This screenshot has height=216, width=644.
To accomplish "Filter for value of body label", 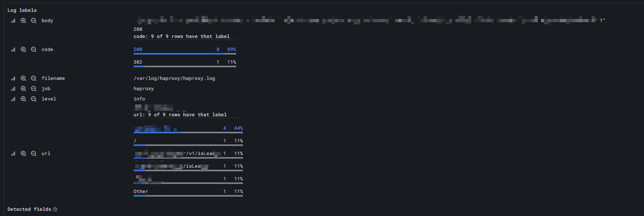I will tap(23, 21).
